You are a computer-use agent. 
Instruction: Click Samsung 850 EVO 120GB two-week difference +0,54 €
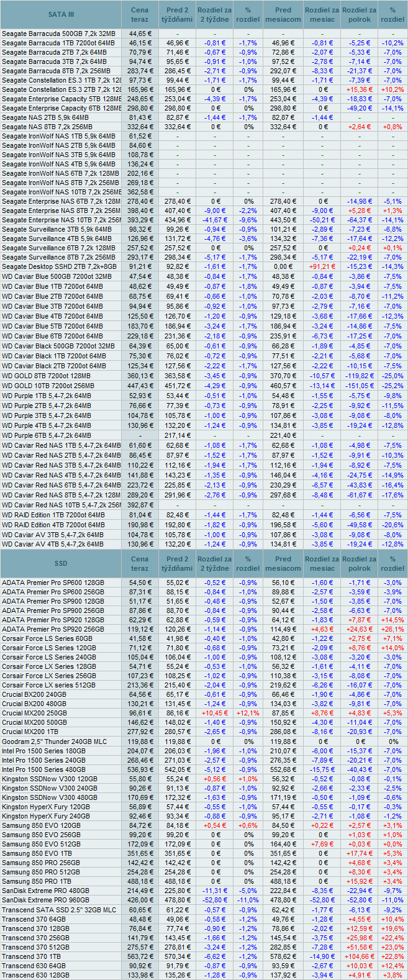pos(215,825)
